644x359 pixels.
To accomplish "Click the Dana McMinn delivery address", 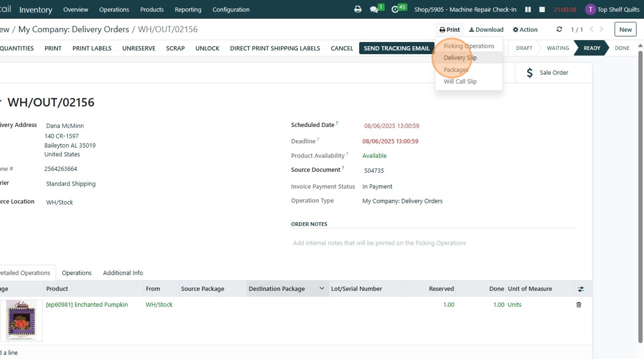I will (65, 126).
